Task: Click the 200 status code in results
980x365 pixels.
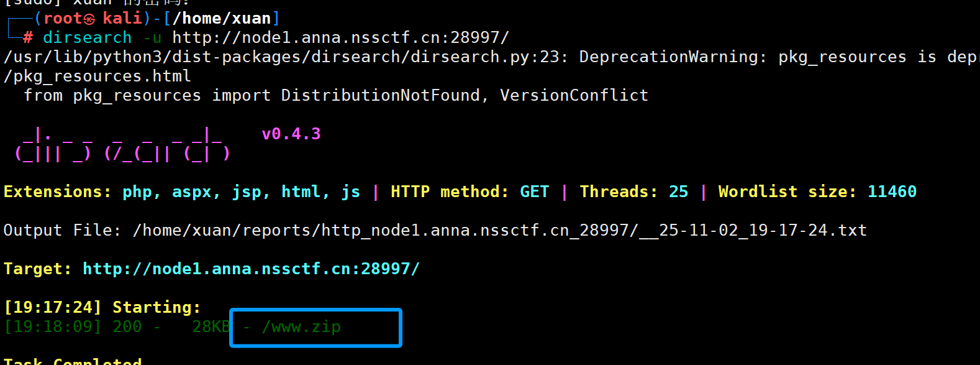Action: click(x=127, y=327)
